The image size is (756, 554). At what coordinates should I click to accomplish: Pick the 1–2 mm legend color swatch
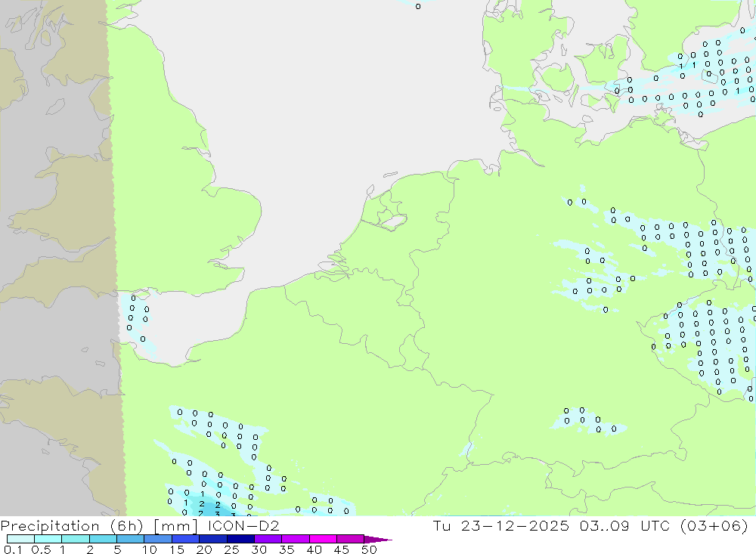75,539
